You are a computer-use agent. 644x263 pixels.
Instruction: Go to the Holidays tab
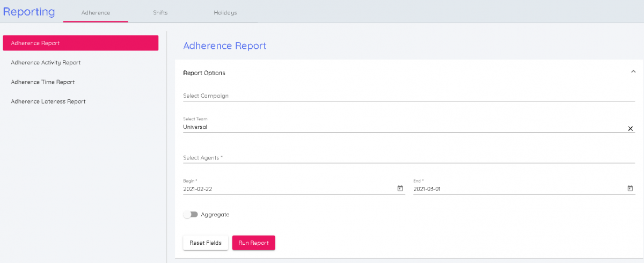click(225, 12)
